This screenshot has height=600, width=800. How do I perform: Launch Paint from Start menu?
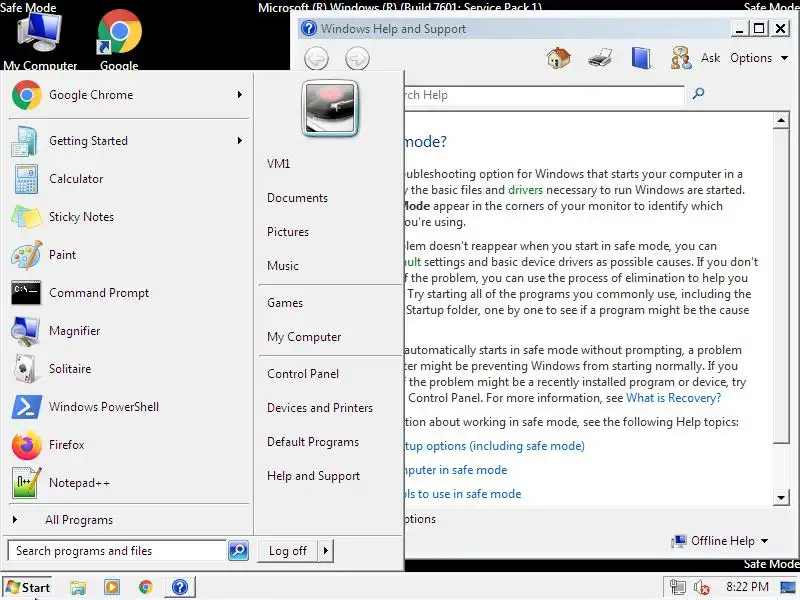point(129,255)
